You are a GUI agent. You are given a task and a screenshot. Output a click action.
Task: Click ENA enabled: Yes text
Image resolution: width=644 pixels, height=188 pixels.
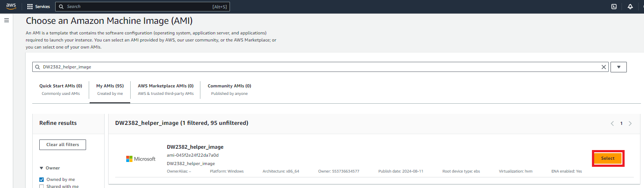[x=566, y=171]
